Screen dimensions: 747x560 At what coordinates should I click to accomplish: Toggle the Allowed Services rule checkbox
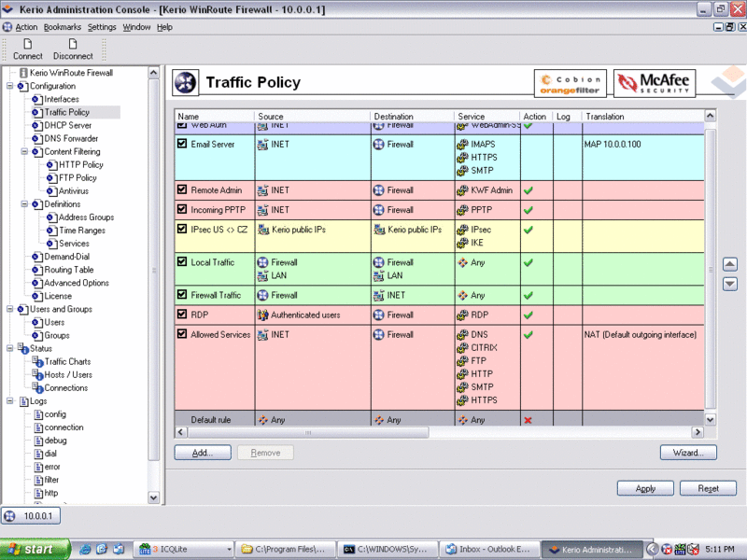pyautogui.click(x=181, y=334)
